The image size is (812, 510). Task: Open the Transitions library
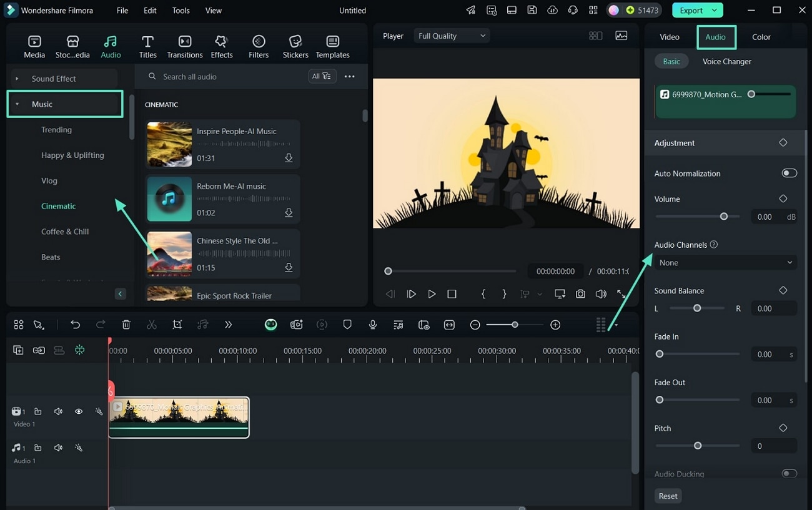pos(184,47)
